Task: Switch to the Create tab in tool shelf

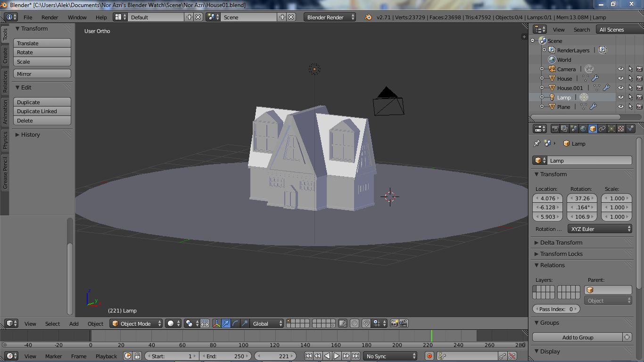Action: (5, 55)
